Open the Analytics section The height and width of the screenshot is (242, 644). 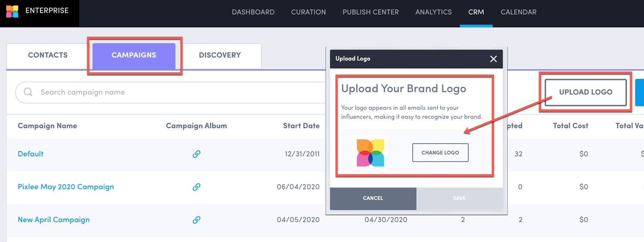click(x=433, y=11)
